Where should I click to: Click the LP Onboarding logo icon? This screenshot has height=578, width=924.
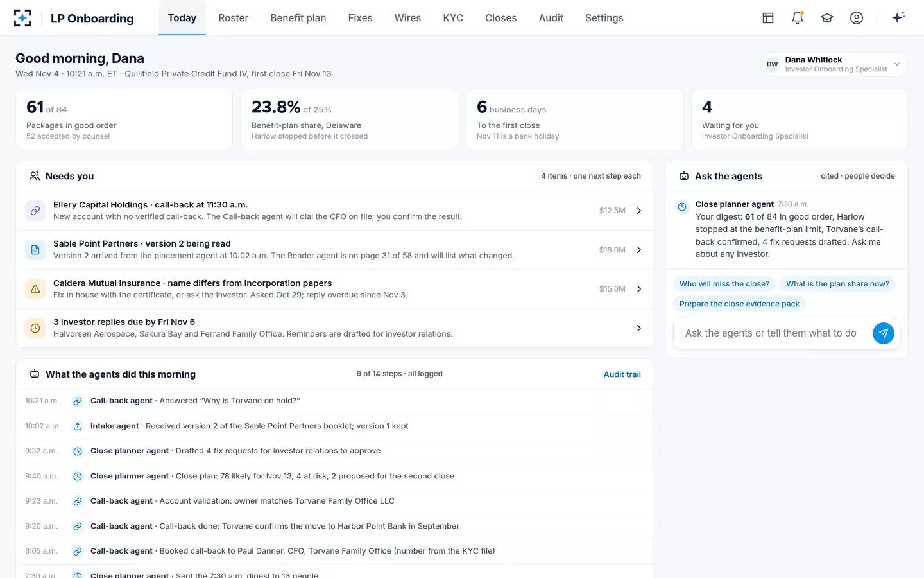(x=22, y=18)
